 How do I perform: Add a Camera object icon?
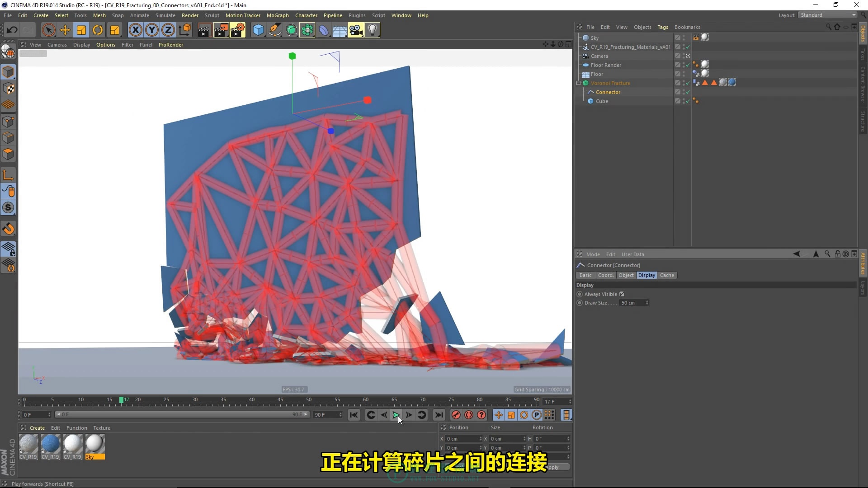356,30
